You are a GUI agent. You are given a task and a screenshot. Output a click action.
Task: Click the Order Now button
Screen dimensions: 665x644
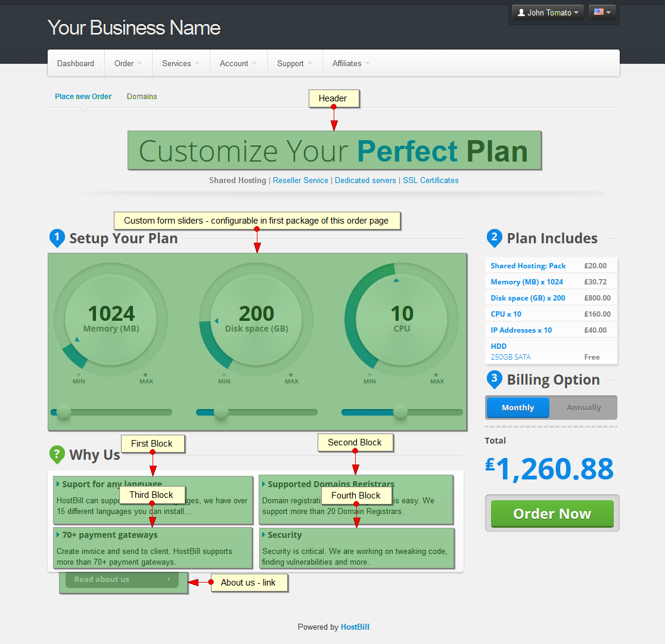552,513
